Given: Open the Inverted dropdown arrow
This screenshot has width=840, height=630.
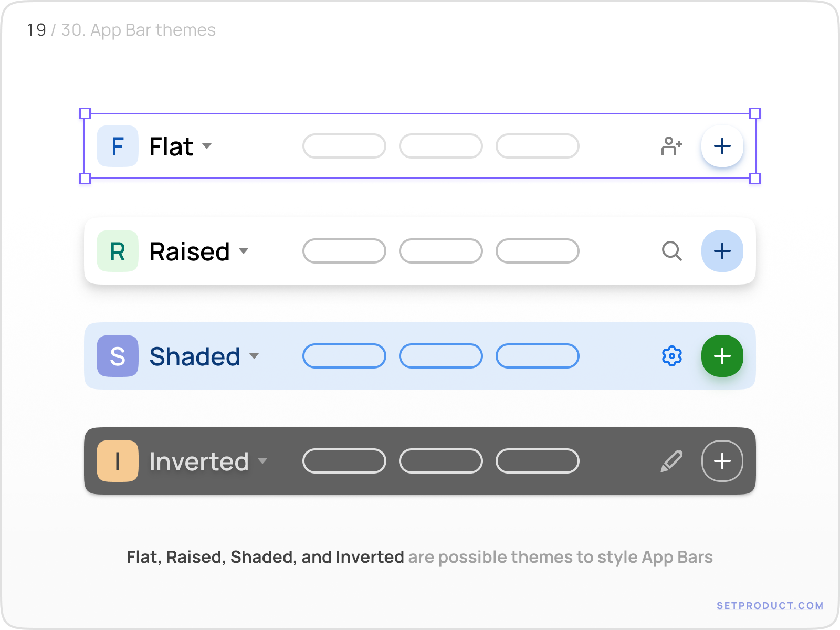Looking at the screenshot, I should [x=264, y=461].
